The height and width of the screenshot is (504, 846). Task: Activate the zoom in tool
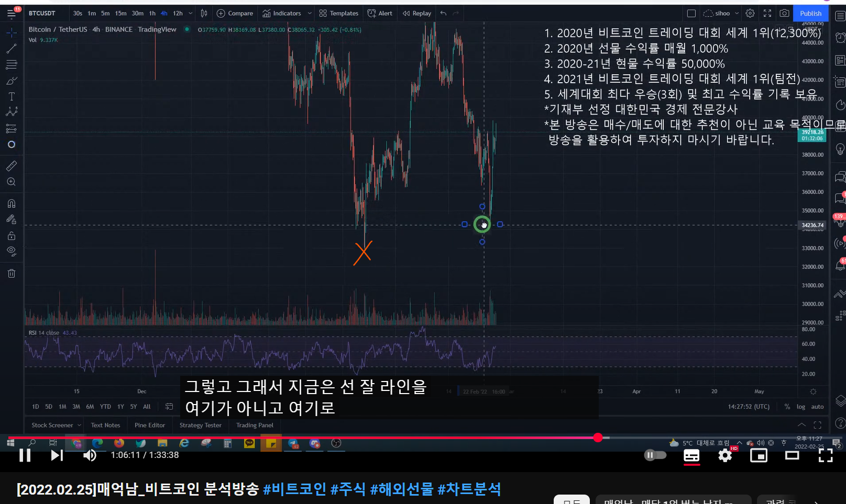click(12, 182)
